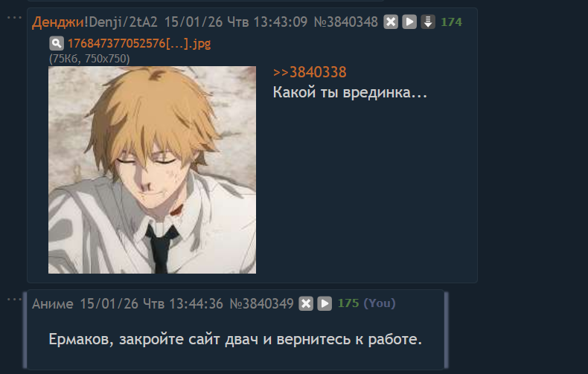This screenshot has width=588, height=374.
Task: Click the green post counter 175
Action: click(348, 303)
